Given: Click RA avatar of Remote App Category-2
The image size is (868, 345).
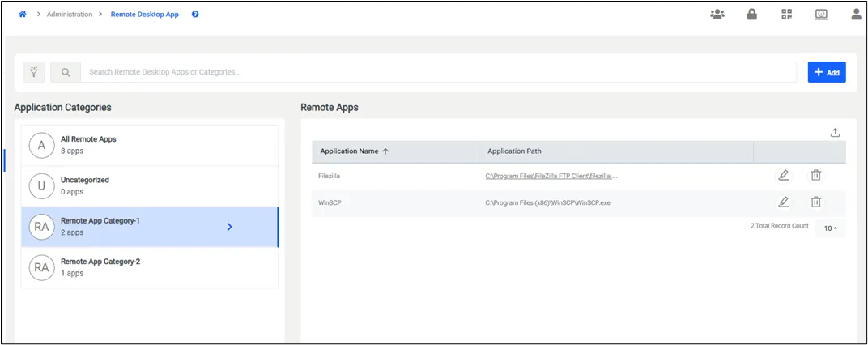Looking at the screenshot, I should pos(41,267).
